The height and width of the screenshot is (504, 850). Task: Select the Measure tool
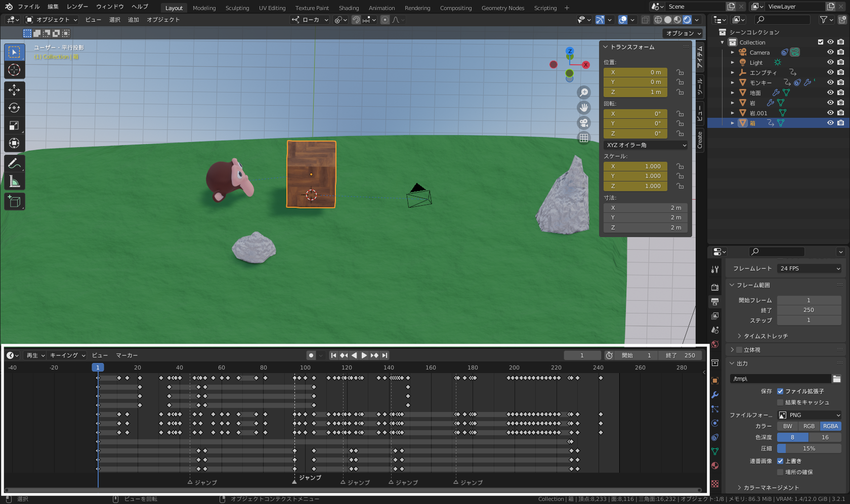[x=14, y=181]
